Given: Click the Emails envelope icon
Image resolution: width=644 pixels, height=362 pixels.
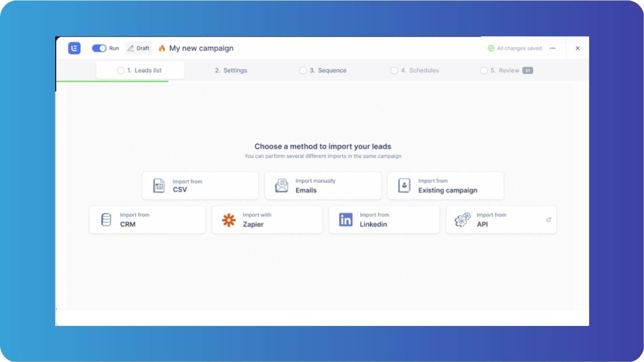Looking at the screenshot, I should 282,186.
